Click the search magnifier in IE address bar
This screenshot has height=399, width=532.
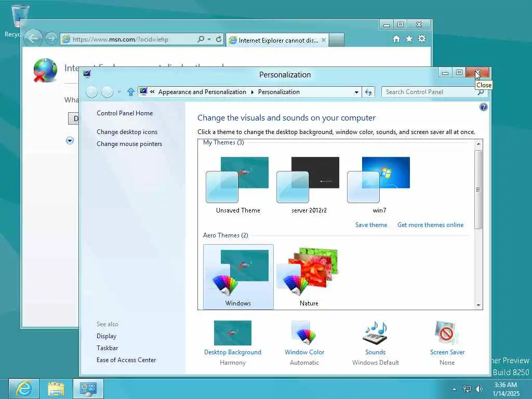(x=201, y=39)
